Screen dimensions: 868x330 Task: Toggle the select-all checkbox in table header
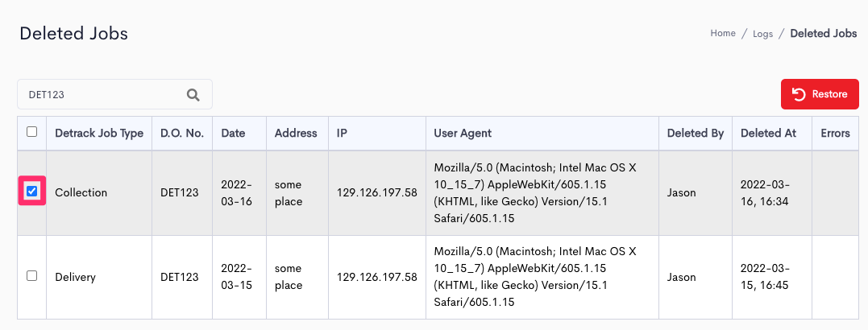pos(32,131)
